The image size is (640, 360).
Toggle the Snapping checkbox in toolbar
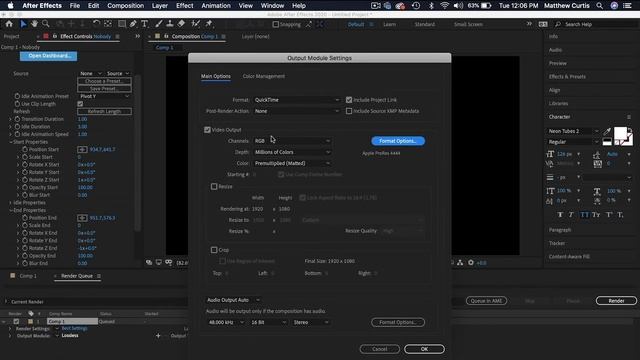pyautogui.click(x=276, y=24)
